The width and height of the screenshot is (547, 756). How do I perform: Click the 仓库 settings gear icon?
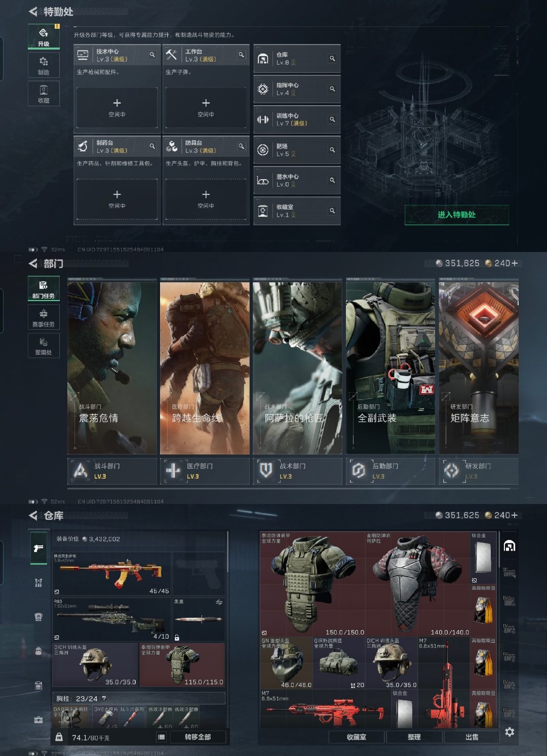[510, 732]
